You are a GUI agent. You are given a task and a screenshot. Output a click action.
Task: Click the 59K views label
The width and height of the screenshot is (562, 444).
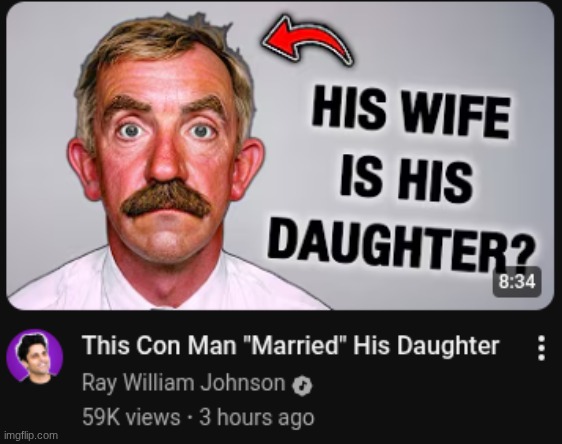[x=131, y=417]
